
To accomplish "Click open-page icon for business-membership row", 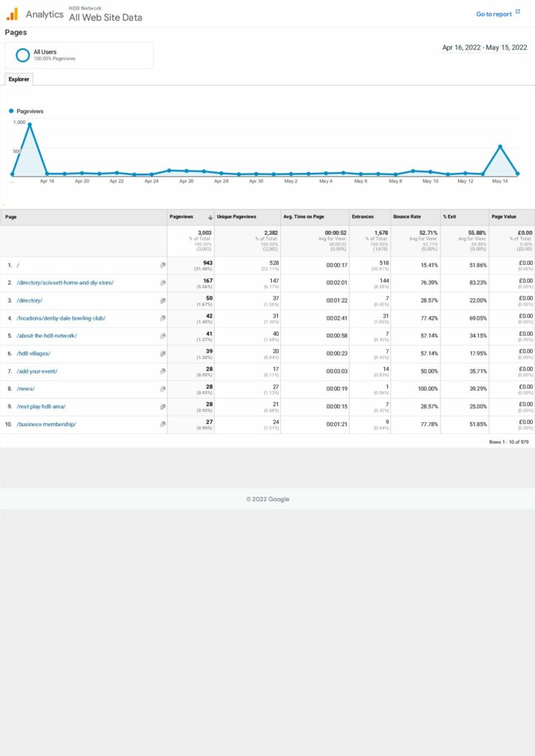I will pyautogui.click(x=163, y=425).
